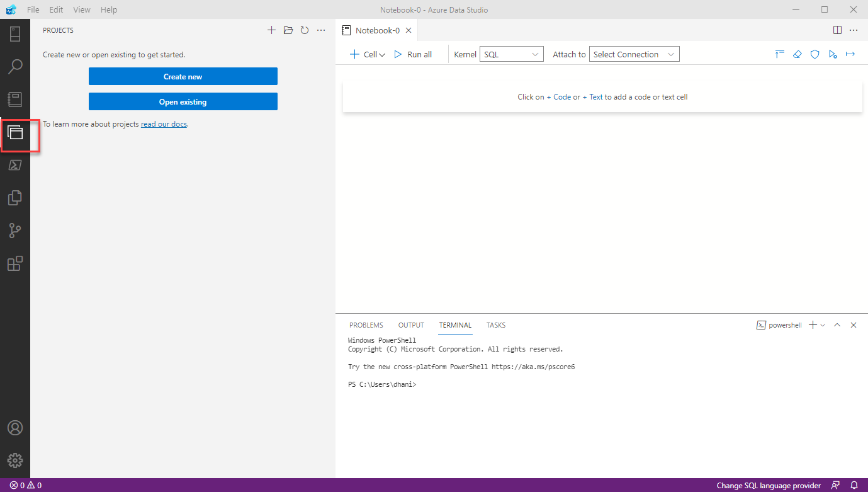Select the powershell terminal label
The width and height of the screenshot is (868, 492).
779,325
